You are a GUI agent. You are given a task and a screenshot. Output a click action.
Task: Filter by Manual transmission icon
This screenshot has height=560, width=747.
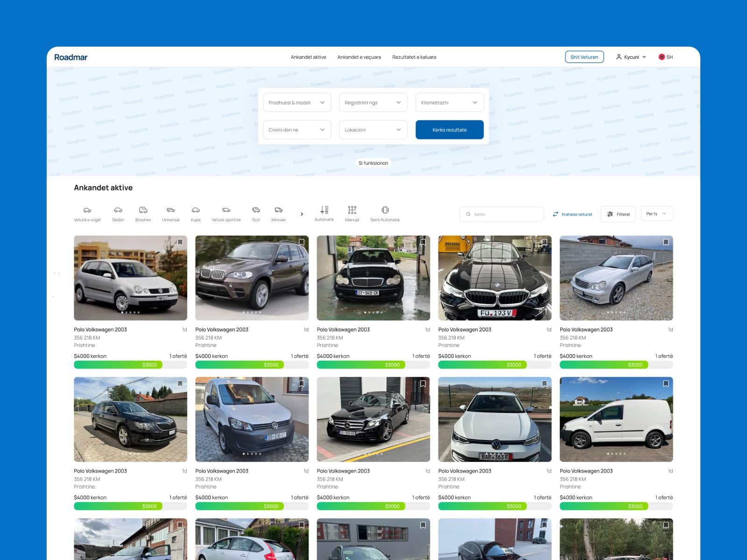click(x=352, y=210)
